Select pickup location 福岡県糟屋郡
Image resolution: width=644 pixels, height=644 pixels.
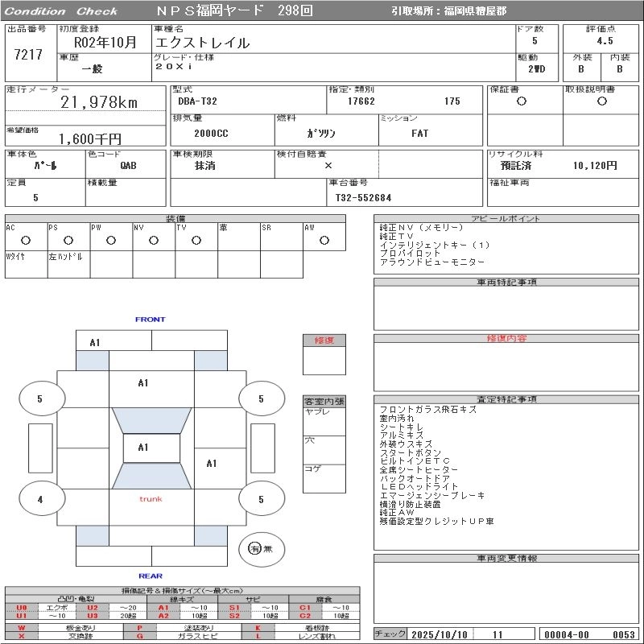tap(475, 10)
